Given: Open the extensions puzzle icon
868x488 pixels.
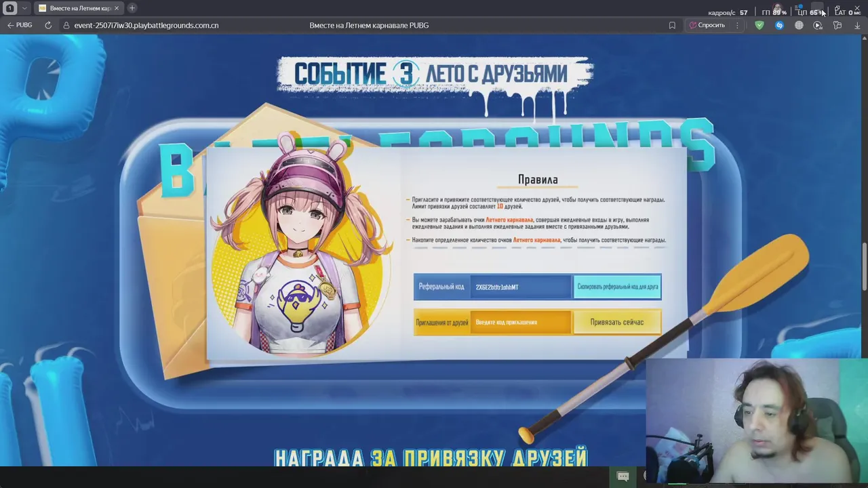Looking at the screenshot, I should 837,25.
